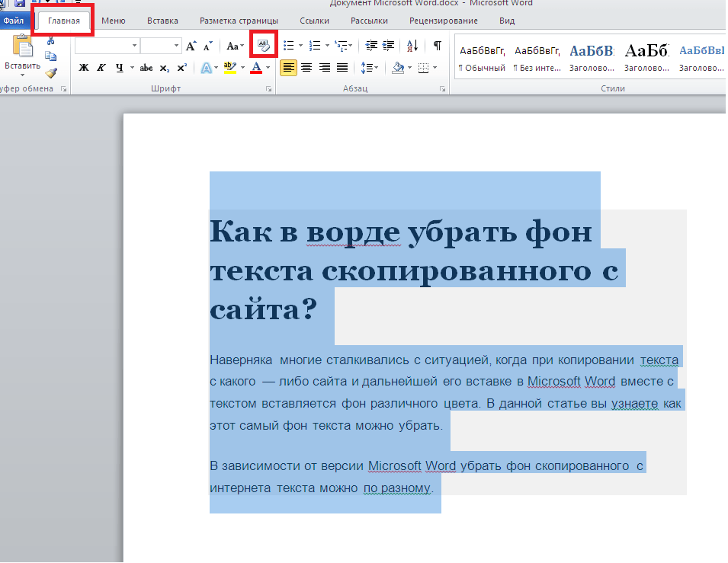Click the Sort А-Я icon

412,46
